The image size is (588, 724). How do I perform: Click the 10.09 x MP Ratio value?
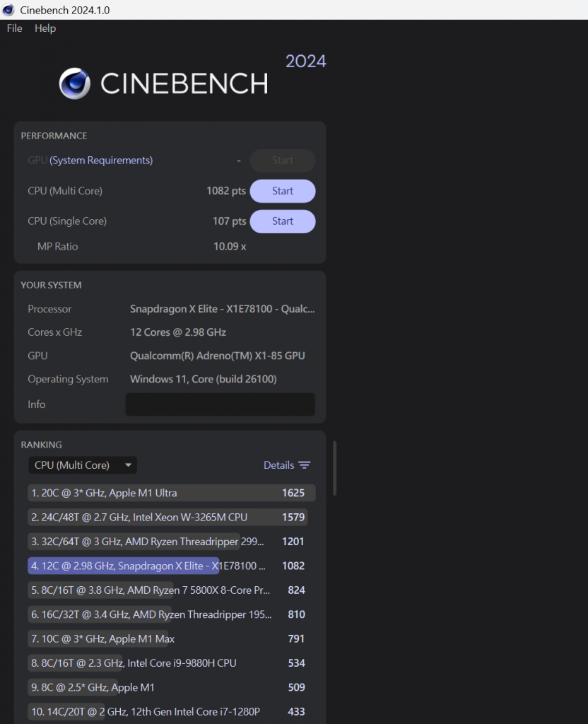230,246
